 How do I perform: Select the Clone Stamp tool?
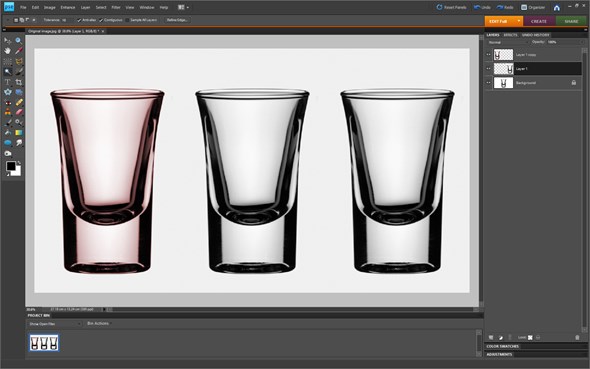coord(8,112)
